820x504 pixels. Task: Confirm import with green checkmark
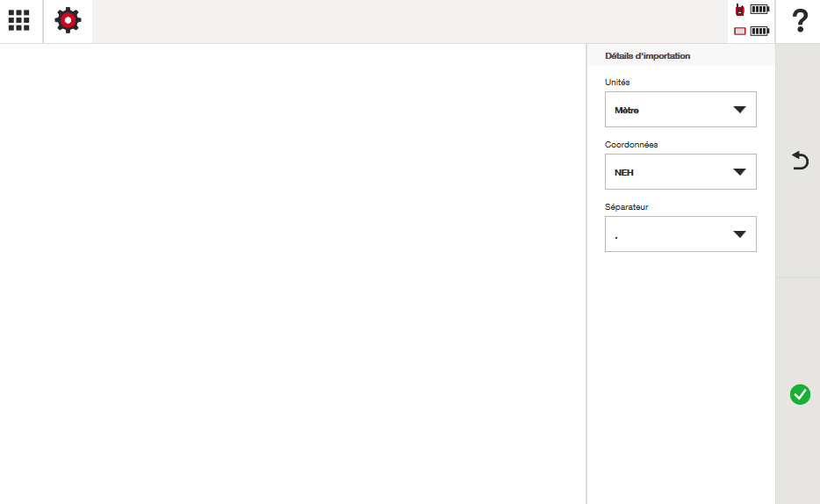tap(800, 394)
